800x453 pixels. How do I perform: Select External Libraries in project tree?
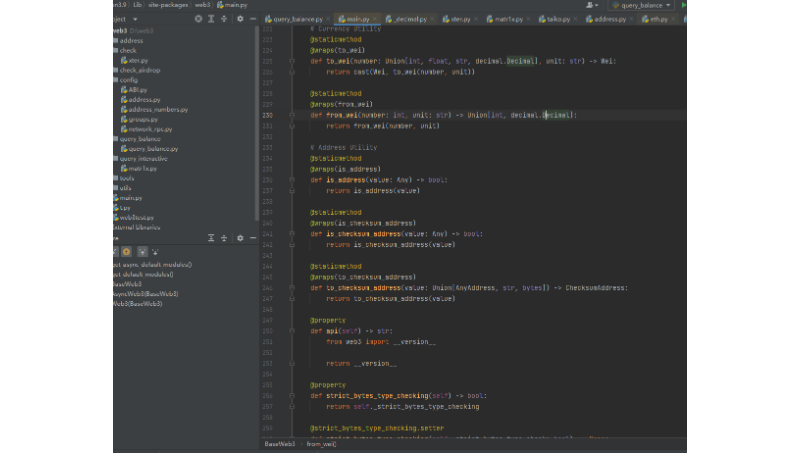coord(137,228)
